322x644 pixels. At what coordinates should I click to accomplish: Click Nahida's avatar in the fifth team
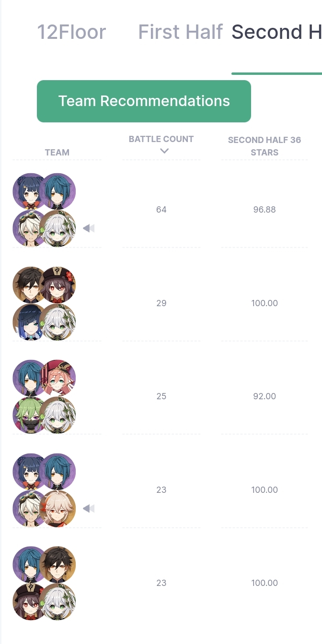[57, 602]
